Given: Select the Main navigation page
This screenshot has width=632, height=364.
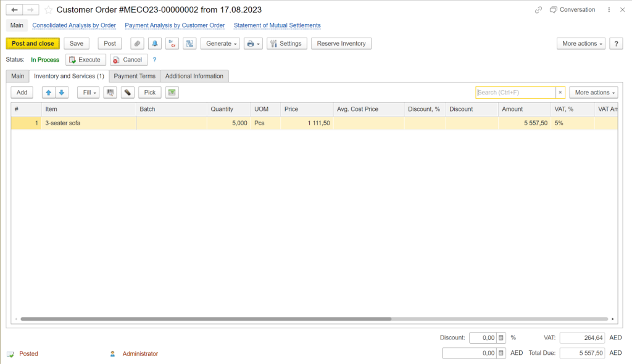Looking at the screenshot, I should 17,25.
